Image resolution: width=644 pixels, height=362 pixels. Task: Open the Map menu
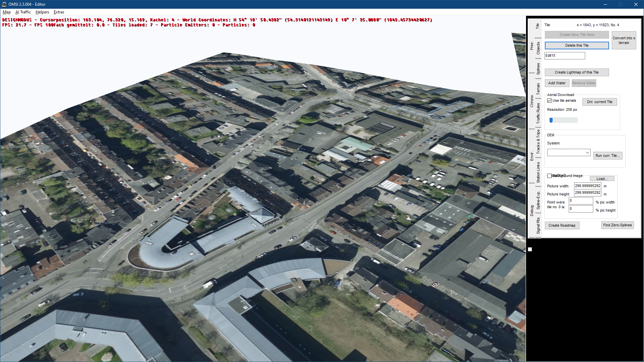[7, 12]
